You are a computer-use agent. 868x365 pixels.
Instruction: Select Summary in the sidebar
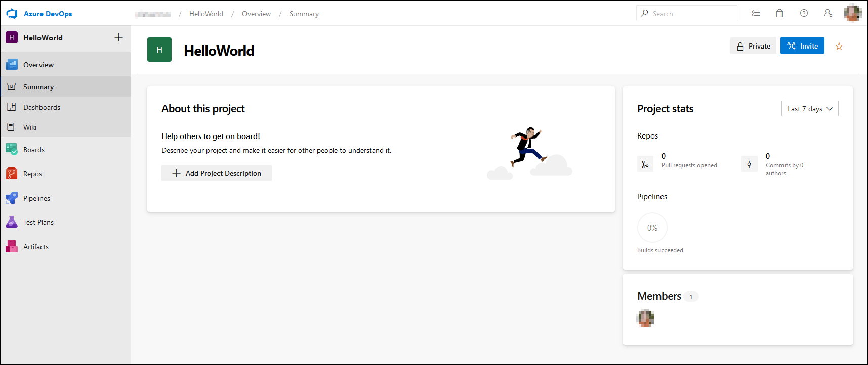(x=66, y=86)
